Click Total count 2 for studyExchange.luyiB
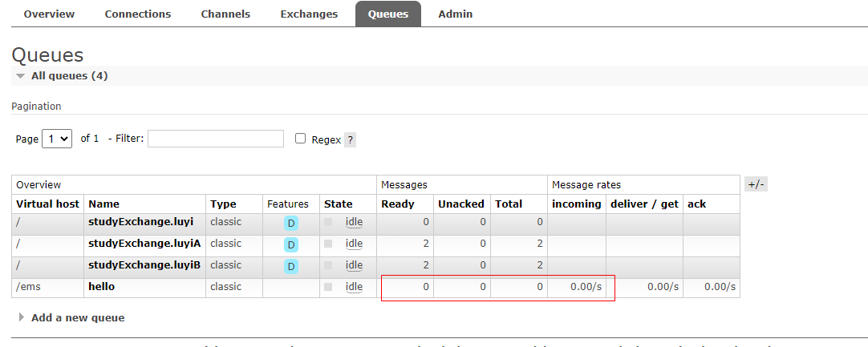This screenshot has height=347, width=868. coord(540,265)
